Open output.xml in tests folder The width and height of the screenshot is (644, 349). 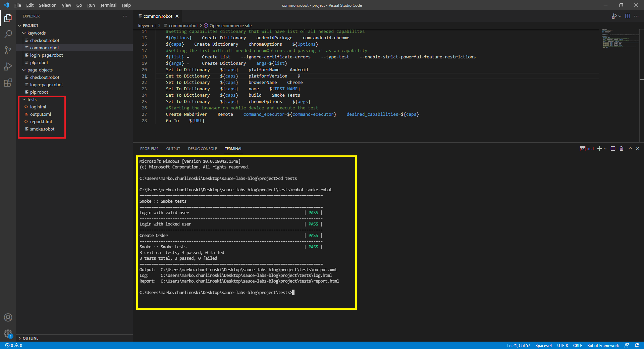click(x=40, y=114)
